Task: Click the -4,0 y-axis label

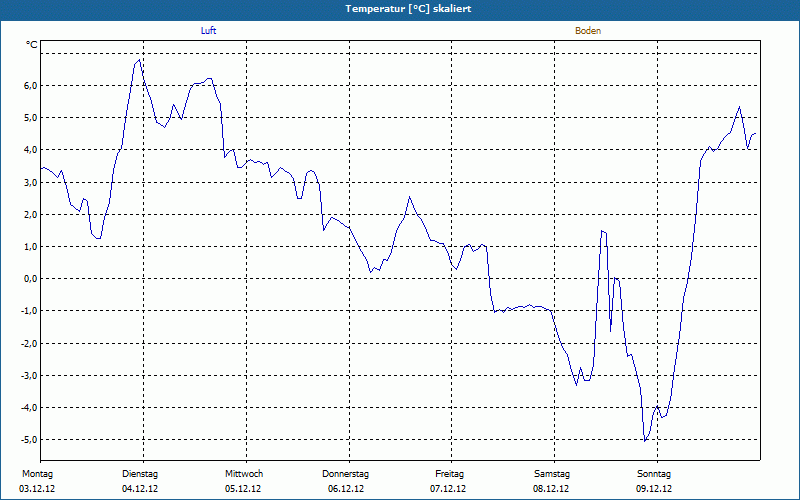Action: point(29,408)
